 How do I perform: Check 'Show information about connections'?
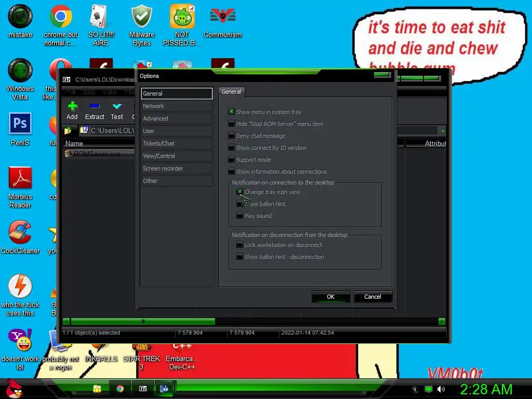[x=231, y=171]
